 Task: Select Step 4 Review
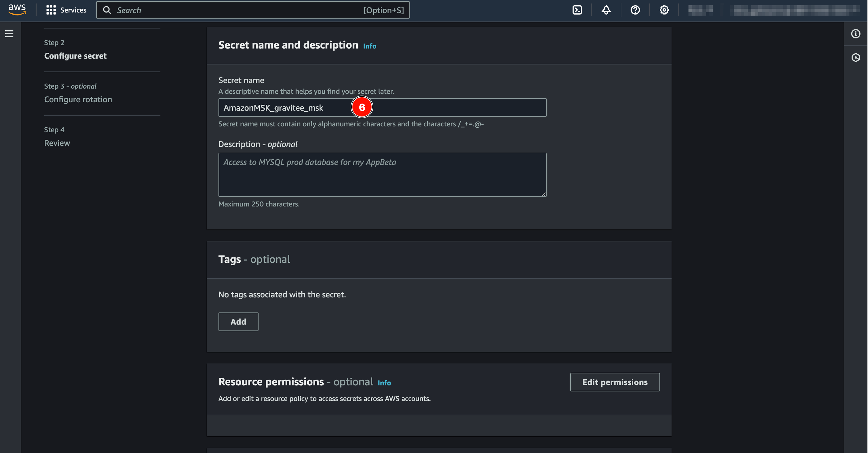[x=57, y=143]
